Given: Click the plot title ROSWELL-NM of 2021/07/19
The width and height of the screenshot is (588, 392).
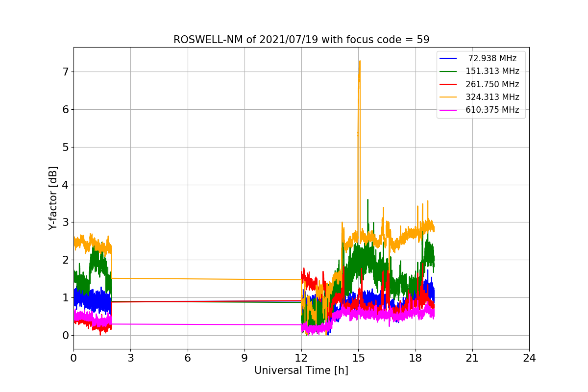Looking at the screenshot, I should (x=301, y=40).
